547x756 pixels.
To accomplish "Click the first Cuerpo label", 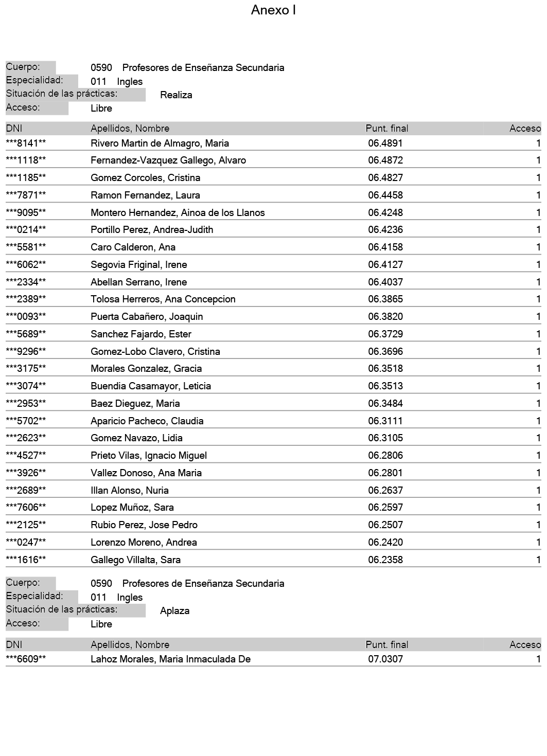I will (x=23, y=67).
